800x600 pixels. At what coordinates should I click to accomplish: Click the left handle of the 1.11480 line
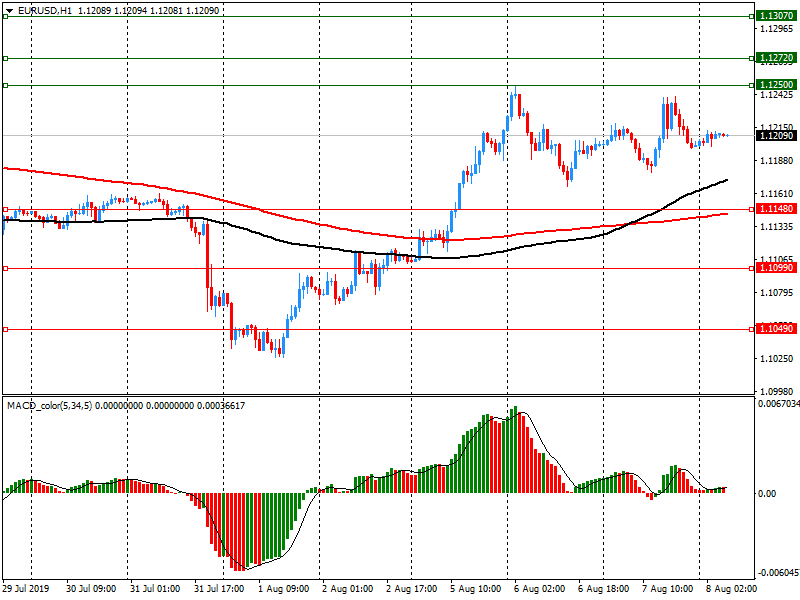(x=6, y=209)
